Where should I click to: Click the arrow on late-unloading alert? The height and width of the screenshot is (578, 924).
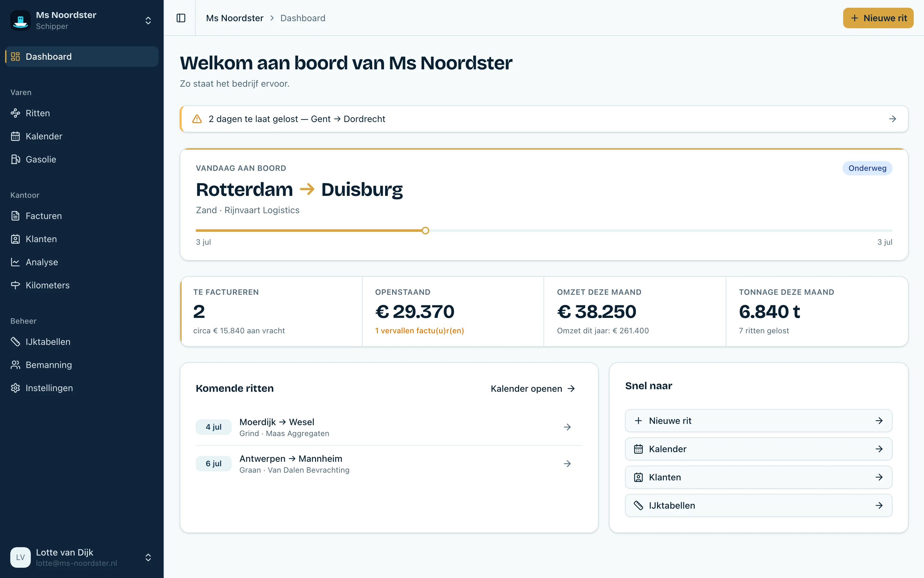pos(892,119)
